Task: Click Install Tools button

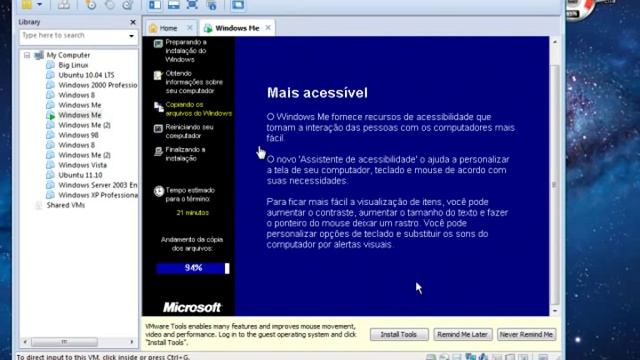Action: click(x=399, y=334)
